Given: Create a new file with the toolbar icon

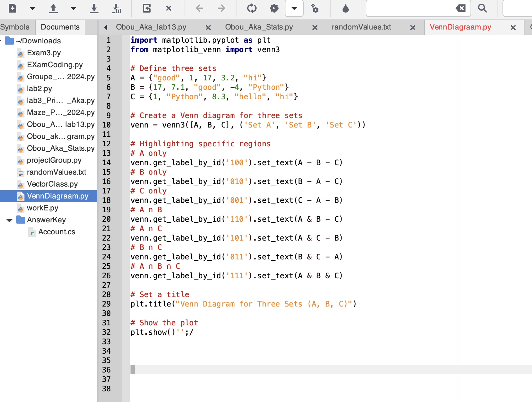Looking at the screenshot, I should 13,8.
